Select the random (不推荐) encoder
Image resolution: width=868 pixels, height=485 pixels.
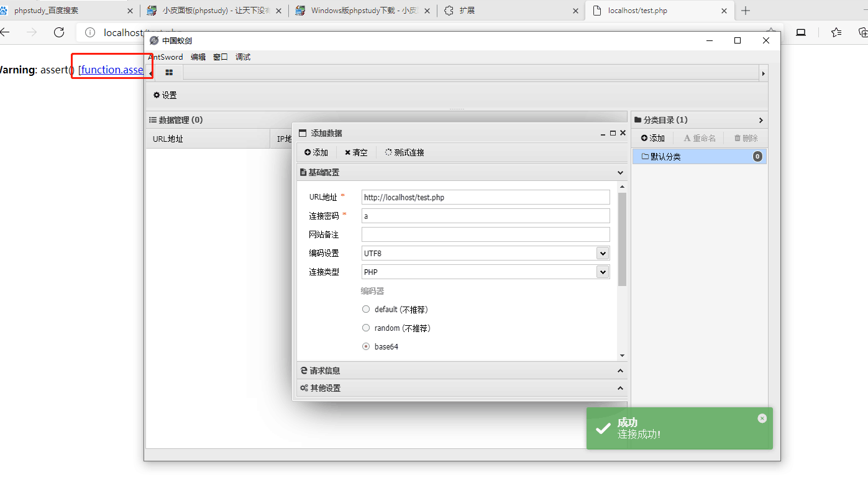pos(366,328)
